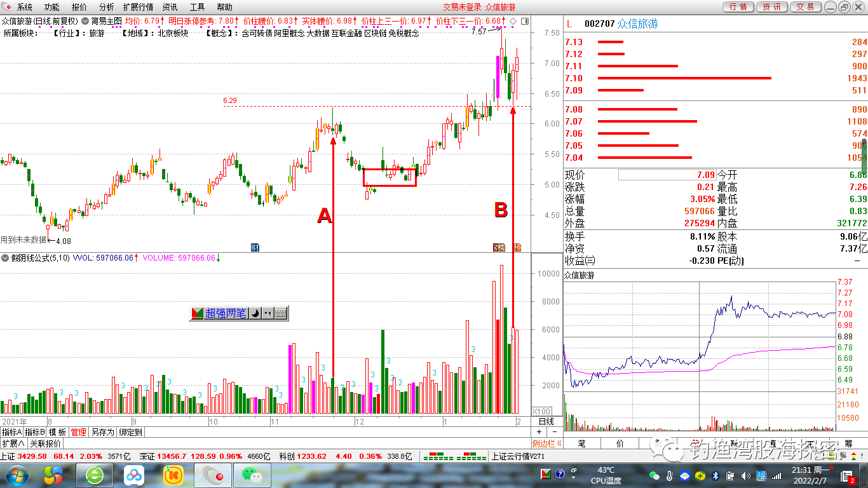Open the WeChat taskbar icon
The width and height of the screenshot is (868, 488).
tap(252, 475)
